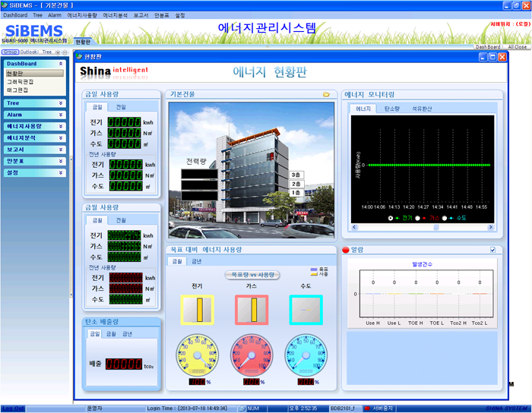Click the red alarm indicator icon

(346, 250)
